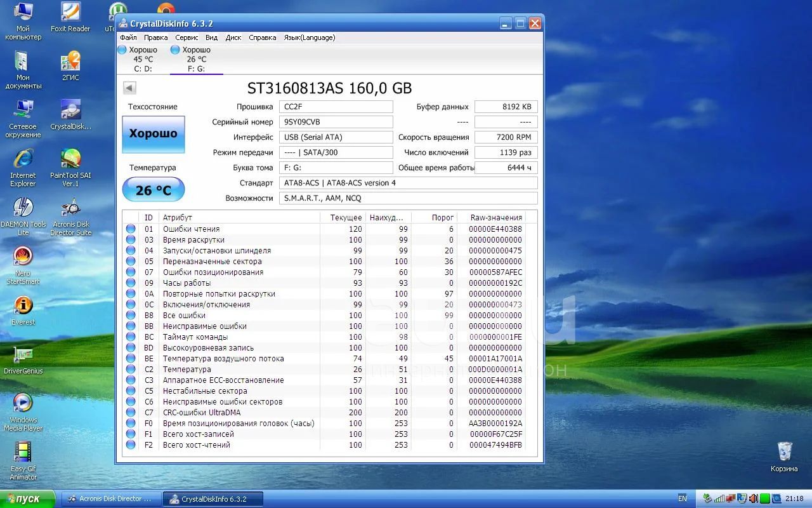Open Internet Explorer desktop icon

click(23, 168)
